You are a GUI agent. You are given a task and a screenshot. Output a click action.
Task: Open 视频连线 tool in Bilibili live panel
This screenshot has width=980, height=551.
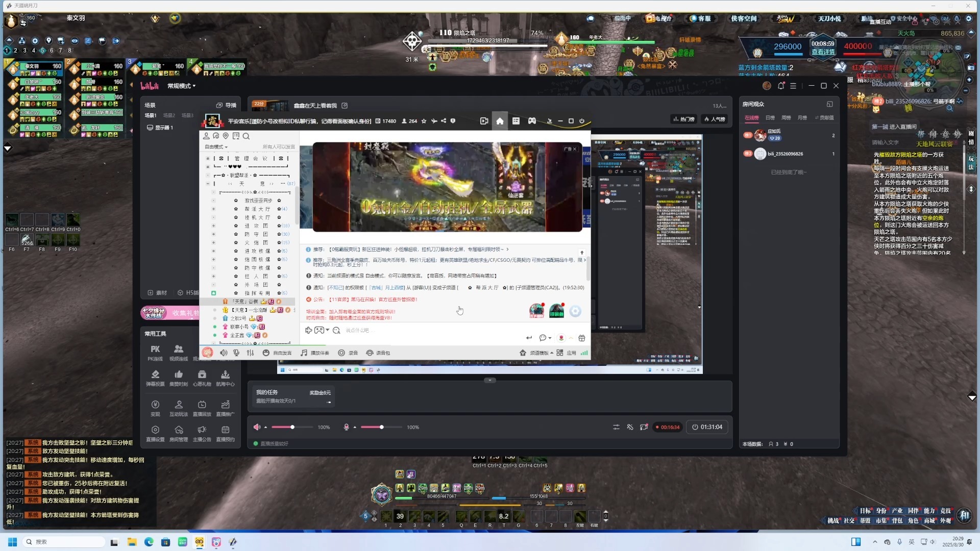pyautogui.click(x=179, y=353)
